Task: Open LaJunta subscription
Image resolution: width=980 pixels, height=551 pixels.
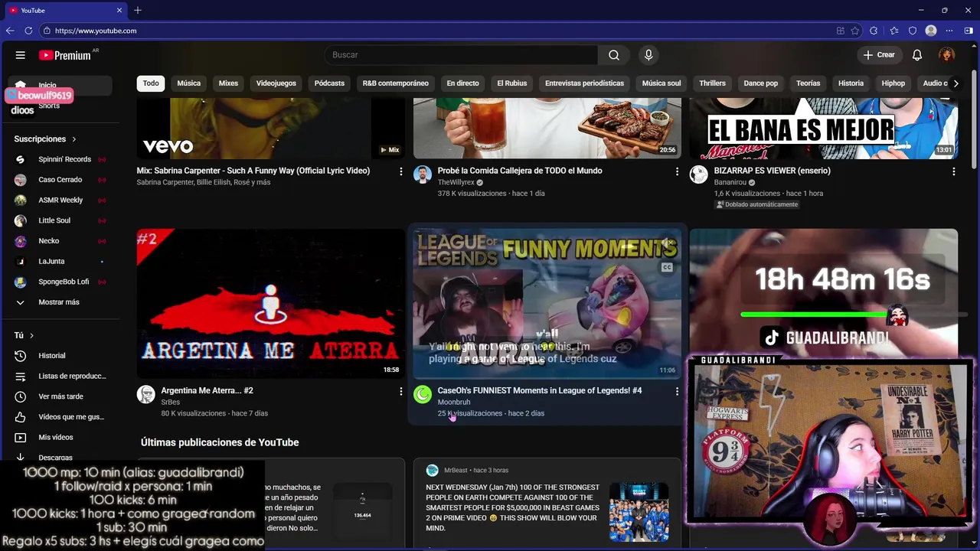Action: point(60,262)
